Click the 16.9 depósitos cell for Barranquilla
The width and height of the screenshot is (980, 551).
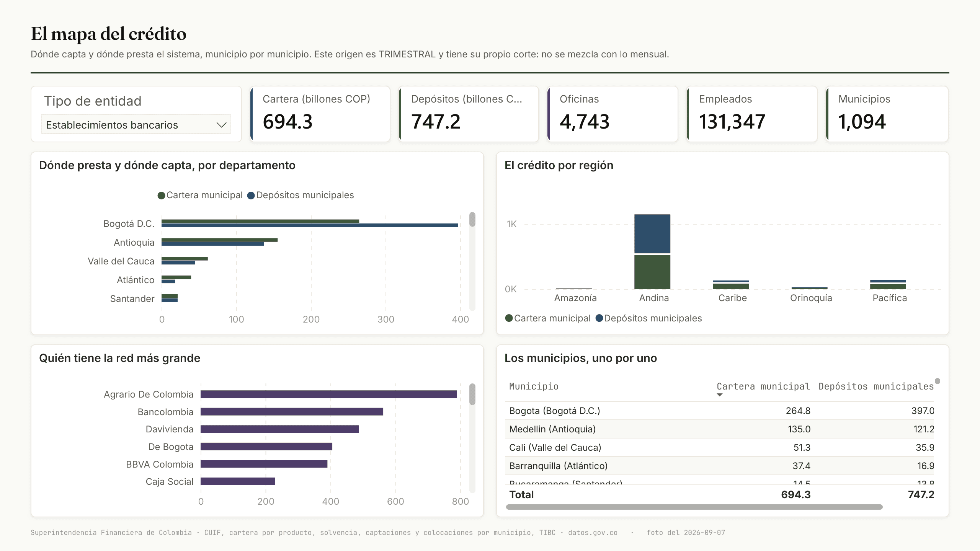point(926,466)
